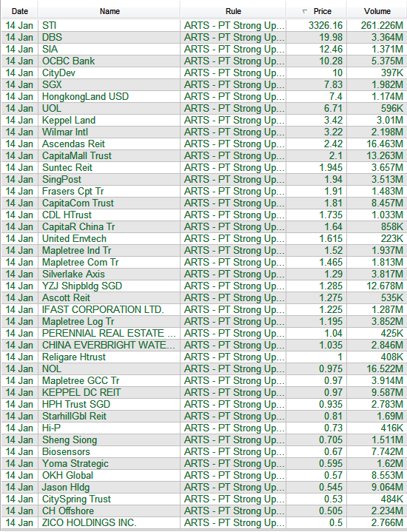Viewport: 407px width, 532px height.
Task: Sort by the Price column header
Action: (x=317, y=11)
